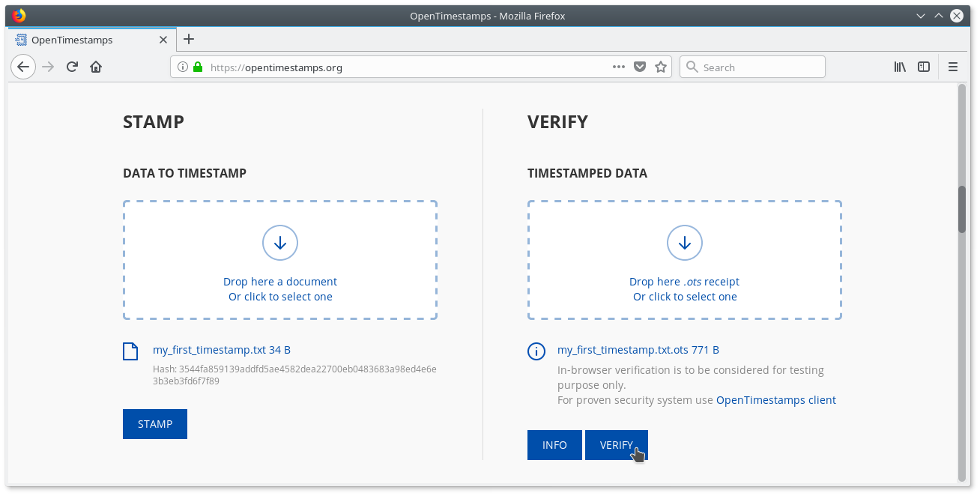Open the browser home page
This screenshot has height=496, width=980.
pyautogui.click(x=96, y=67)
